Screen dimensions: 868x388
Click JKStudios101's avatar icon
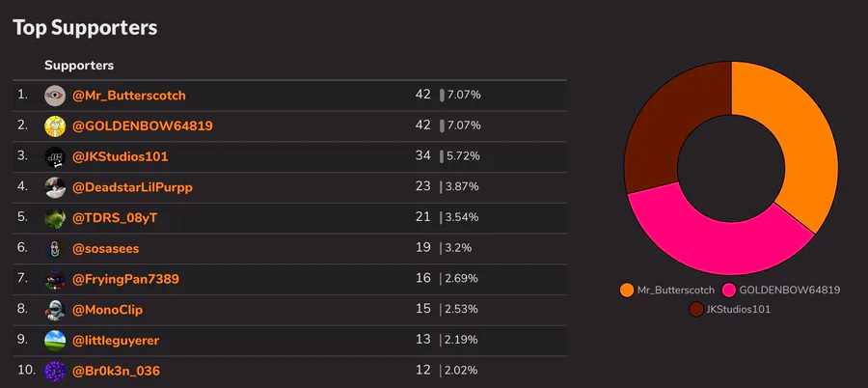55,157
